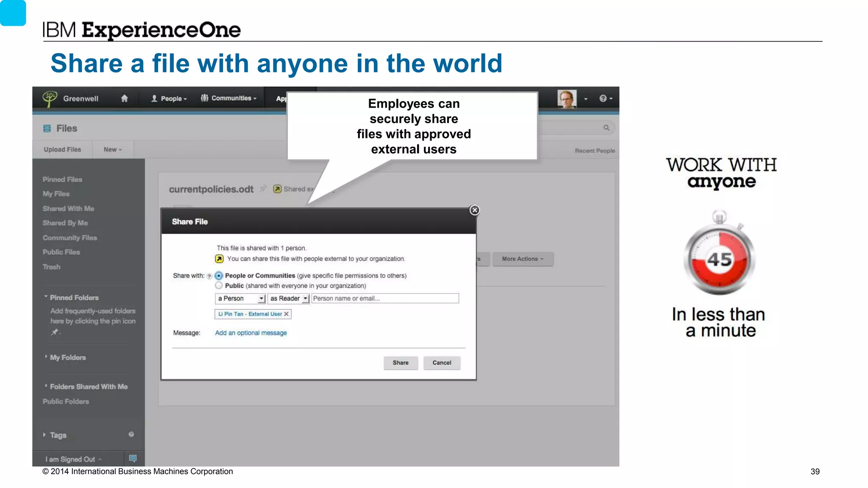The image size is (868, 488).
Task: Click the Shared externally icon
Action: [x=277, y=189]
